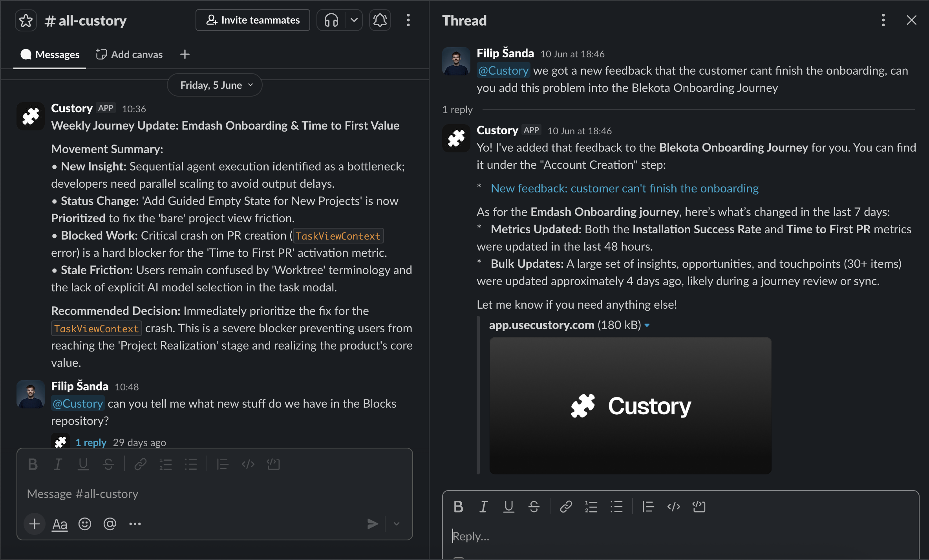This screenshot has width=929, height=560.
Task: Open channel more options menu
Action: click(408, 20)
